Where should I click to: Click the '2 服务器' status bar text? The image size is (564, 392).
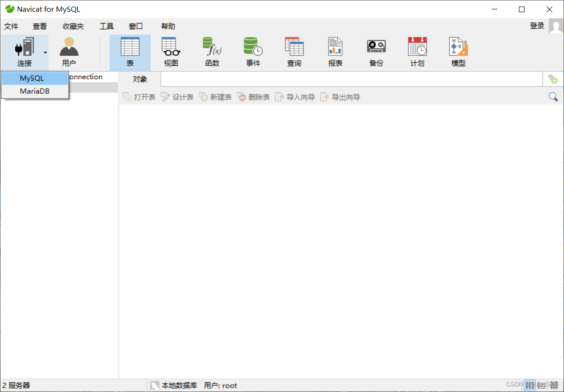(x=16, y=385)
